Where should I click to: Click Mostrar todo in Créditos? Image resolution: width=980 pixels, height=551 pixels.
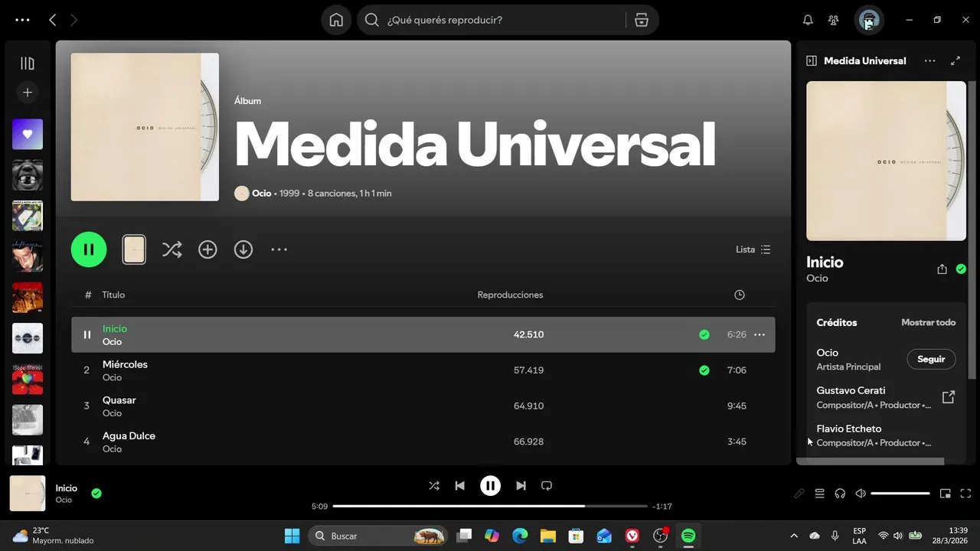coord(928,323)
